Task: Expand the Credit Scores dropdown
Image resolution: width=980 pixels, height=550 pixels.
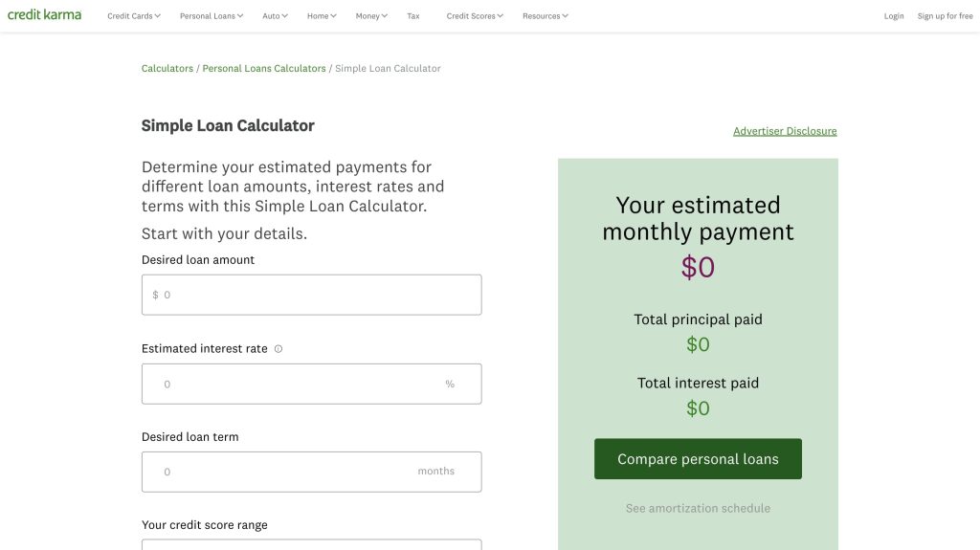Action: tap(475, 16)
